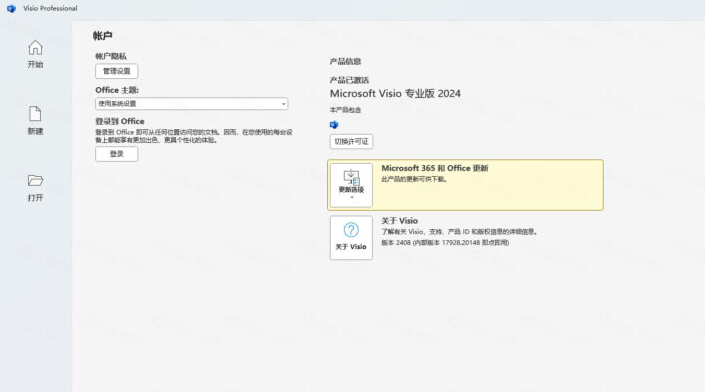705x392 pixels.
Task: Click the 关于 Visio question mark button
Action: point(351,237)
